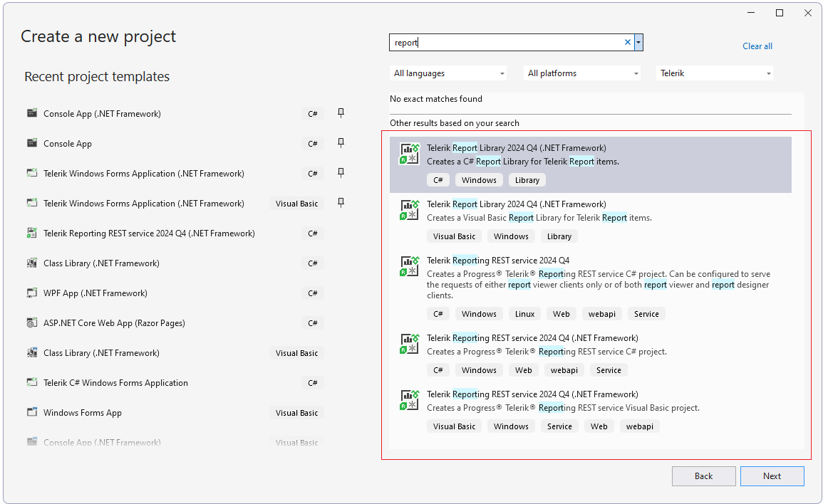Open the search history dropdown arrow
Image resolution: width=823 pixels, height=504 pixels.
click(x=638, y=43)
